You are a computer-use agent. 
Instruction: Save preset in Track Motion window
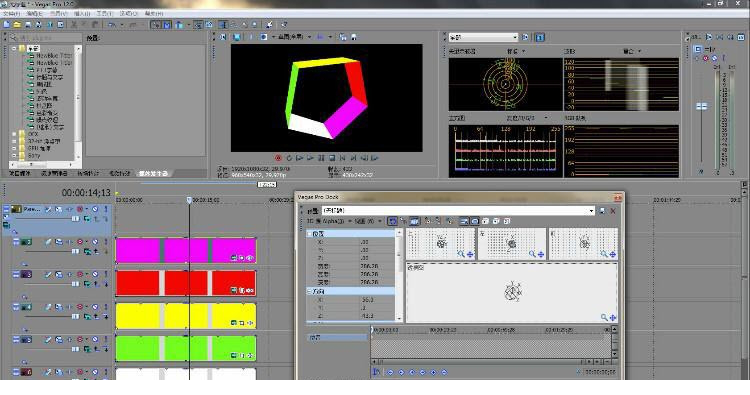coord(603,211)
